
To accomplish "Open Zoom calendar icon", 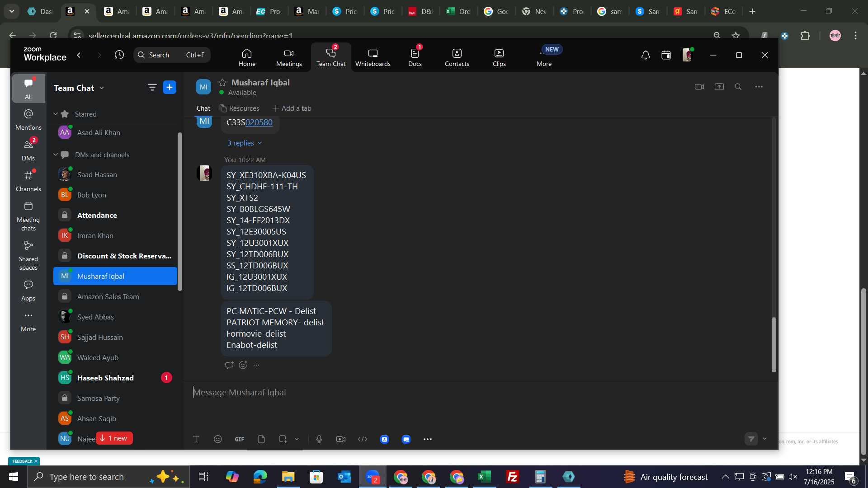I will pyautogui.click(x=666, y=55).
